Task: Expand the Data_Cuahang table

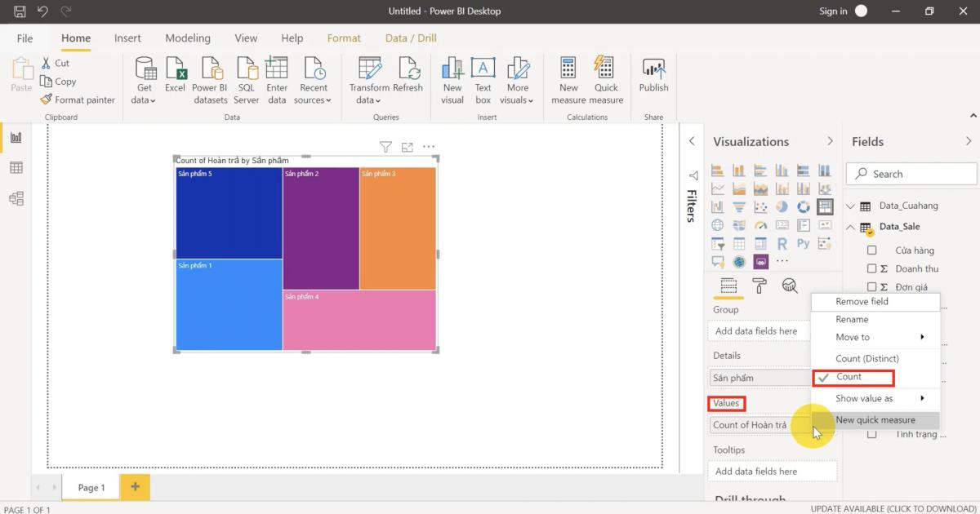Action: (850, 205)
